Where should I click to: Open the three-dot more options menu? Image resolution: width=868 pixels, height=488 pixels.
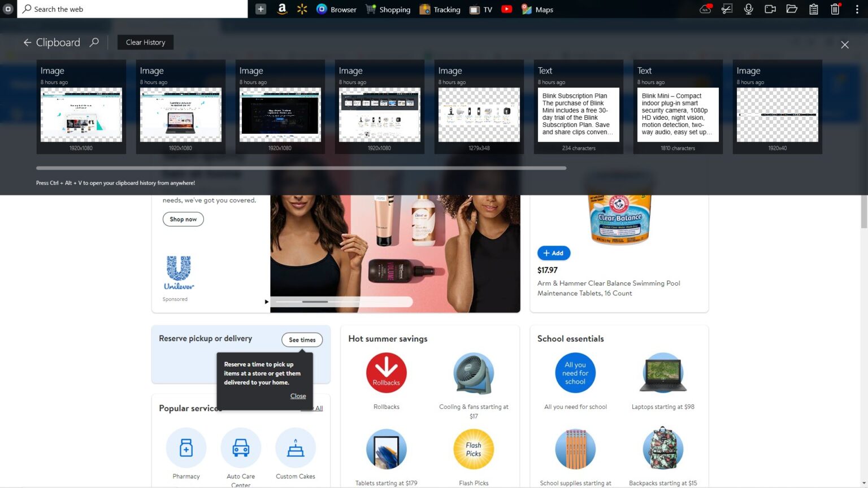click(857, 9)
